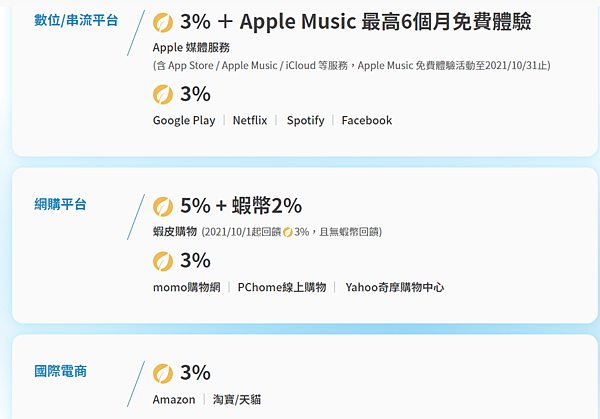Click the Google Play merchant label
This screenshot has width=600, height=419.
pyautogui.click(x=184, y=121)
